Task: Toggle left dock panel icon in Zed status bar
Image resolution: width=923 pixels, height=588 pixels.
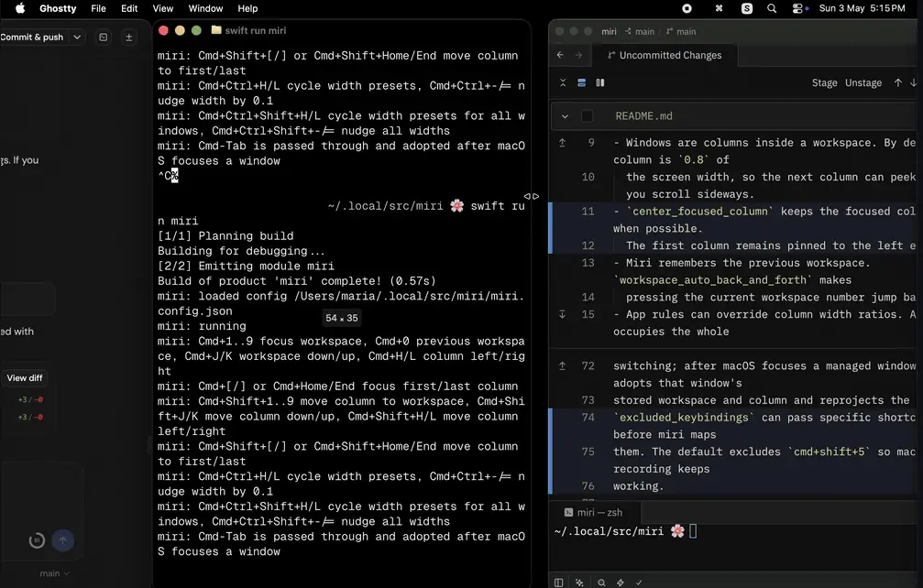Action: 558,583
